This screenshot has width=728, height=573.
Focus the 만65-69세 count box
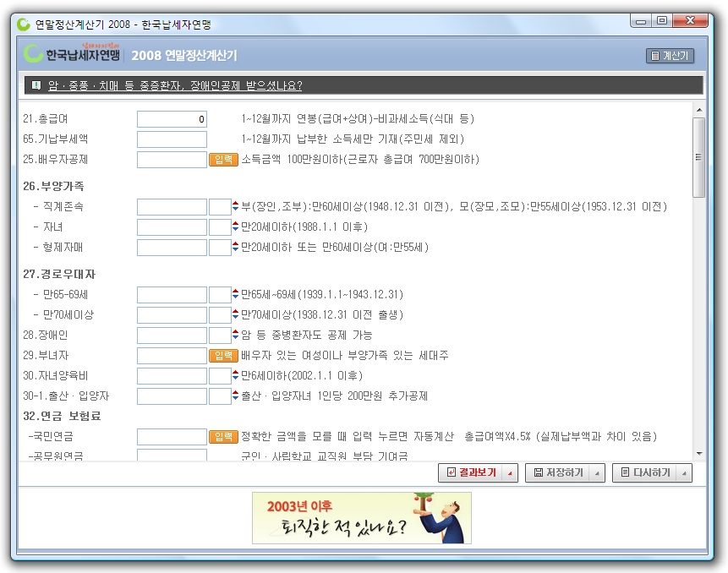click(x=220, y=295)
